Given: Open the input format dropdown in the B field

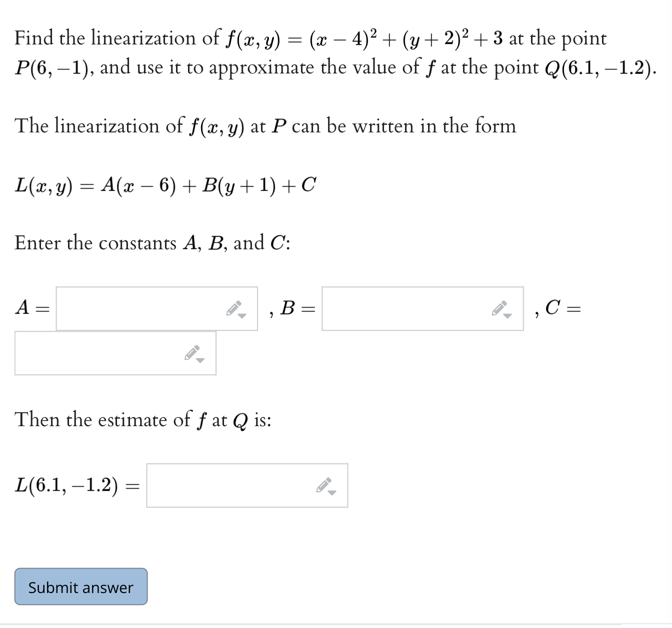Looking at the screenshot, I should pyautogui.click(x=507, y=316).
